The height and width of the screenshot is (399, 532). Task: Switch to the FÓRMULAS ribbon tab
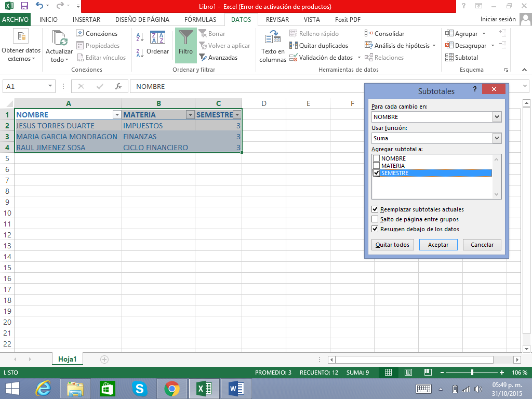tap(200, 20)
